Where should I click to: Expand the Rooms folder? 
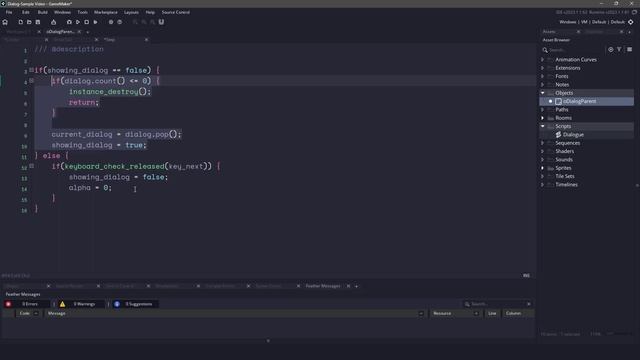[x=542, y=118]
